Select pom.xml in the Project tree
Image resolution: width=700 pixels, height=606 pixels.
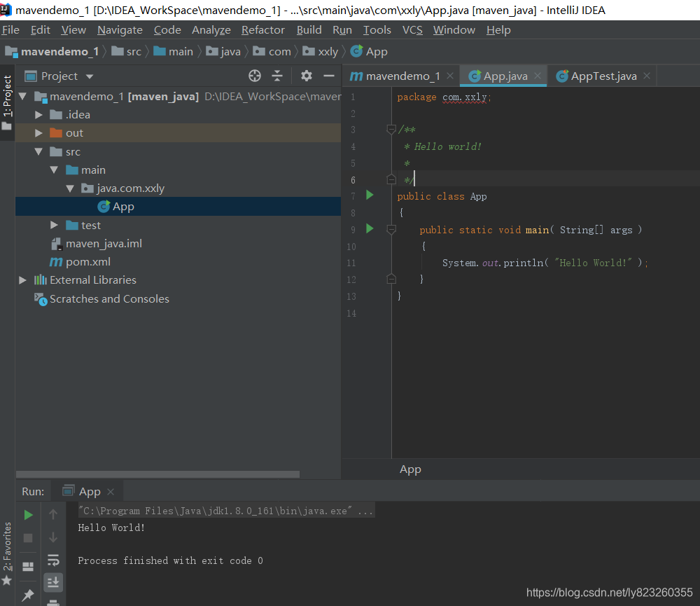pyautogui.click(x=178, y=262)
